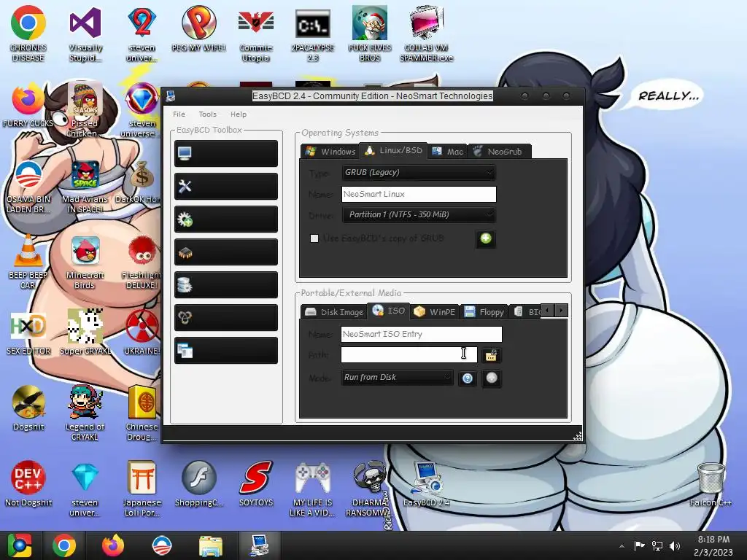Screen dimensions: 747x560
Task: Open the Add New Entry gear toolbox button
Action: click(x=226, y=219)
